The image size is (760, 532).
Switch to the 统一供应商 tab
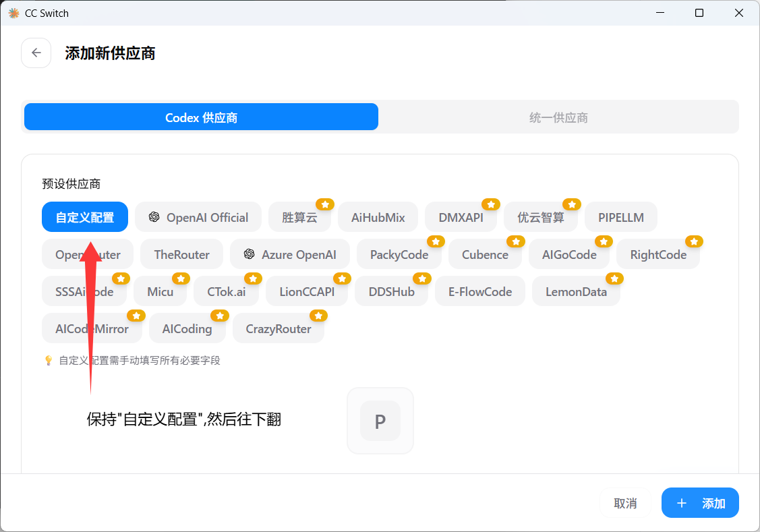[x=558, y=117]
